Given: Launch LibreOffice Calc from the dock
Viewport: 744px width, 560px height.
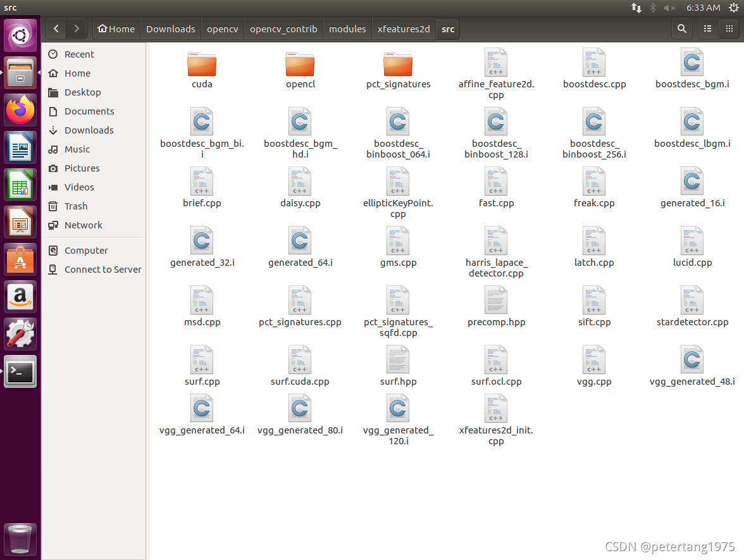Looking at the screenshot, I should click(20, 185).
